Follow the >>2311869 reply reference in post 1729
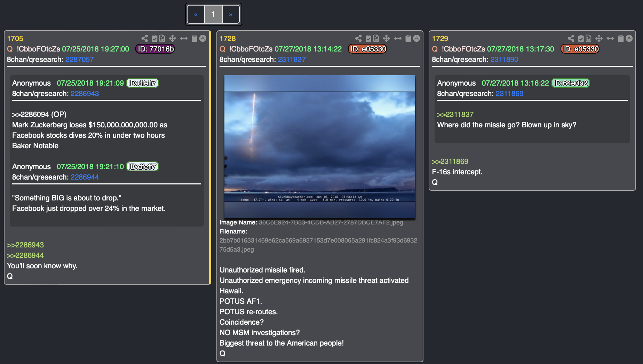Image resolution: width=643 pixels, height=364 pixels. [450, 161]
